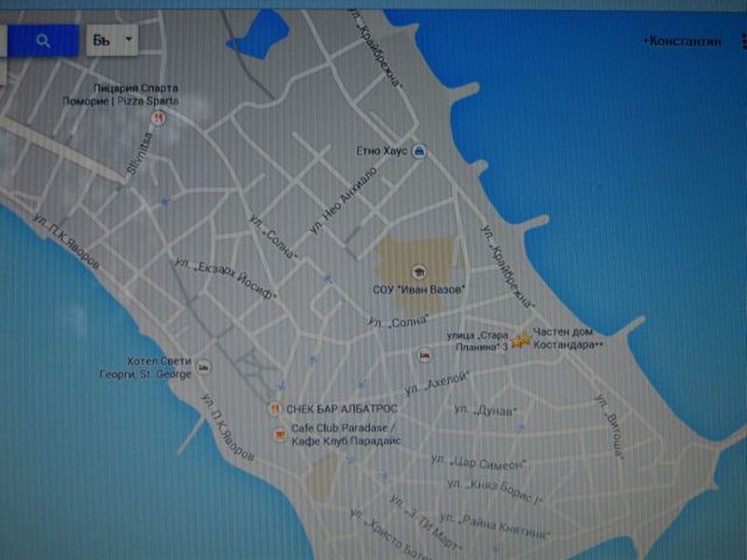Click the СНЕК БАР АЛБАТРОС label
The width and height of the screenshot is (747, 560).
pos(342,409)
